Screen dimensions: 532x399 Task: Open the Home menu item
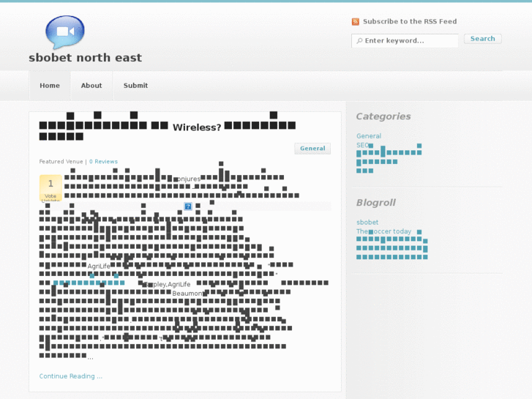(x=50, y=86)
